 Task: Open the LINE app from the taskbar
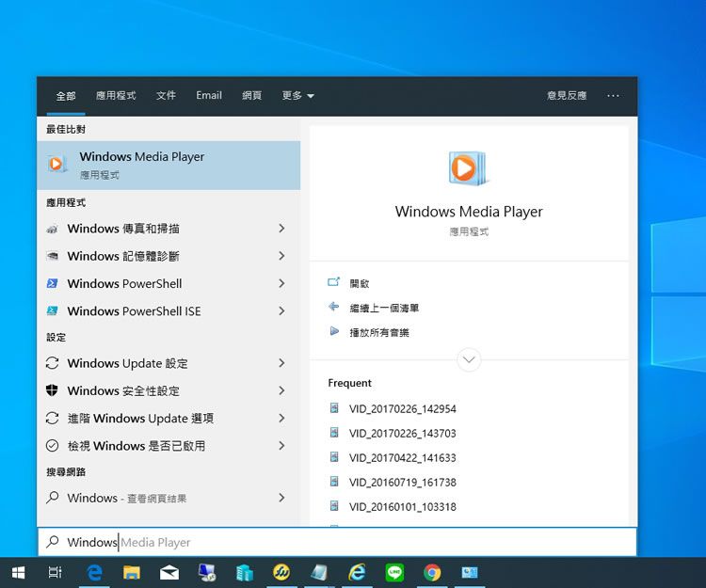coord(394,572)
